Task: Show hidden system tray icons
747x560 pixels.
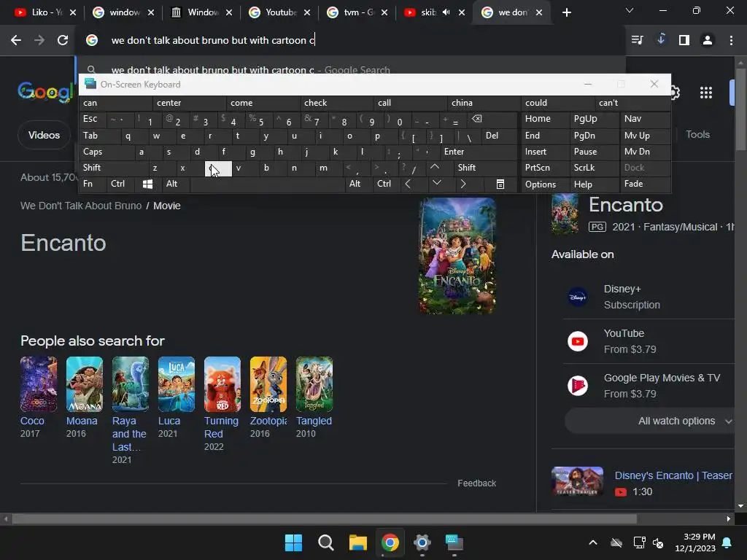Action: (593, 542)
